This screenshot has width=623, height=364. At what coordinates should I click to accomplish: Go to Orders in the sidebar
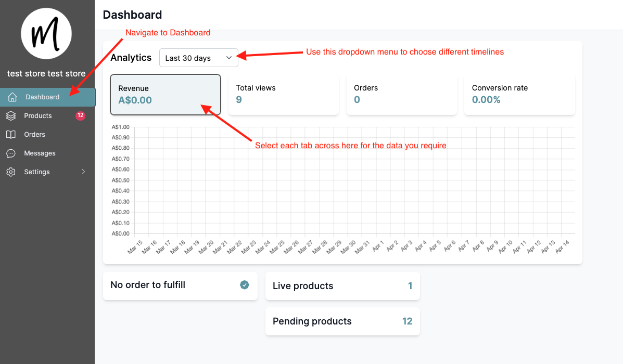coord(34,135)
